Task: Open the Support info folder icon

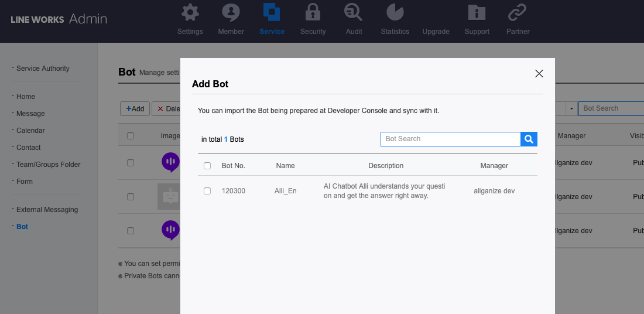Action: pos(477,12)
